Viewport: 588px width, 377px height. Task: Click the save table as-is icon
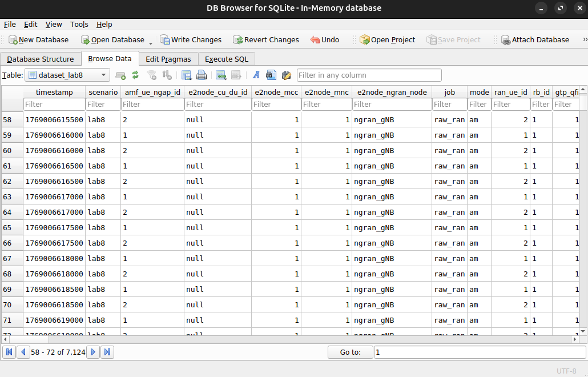[x=186, y=75]
